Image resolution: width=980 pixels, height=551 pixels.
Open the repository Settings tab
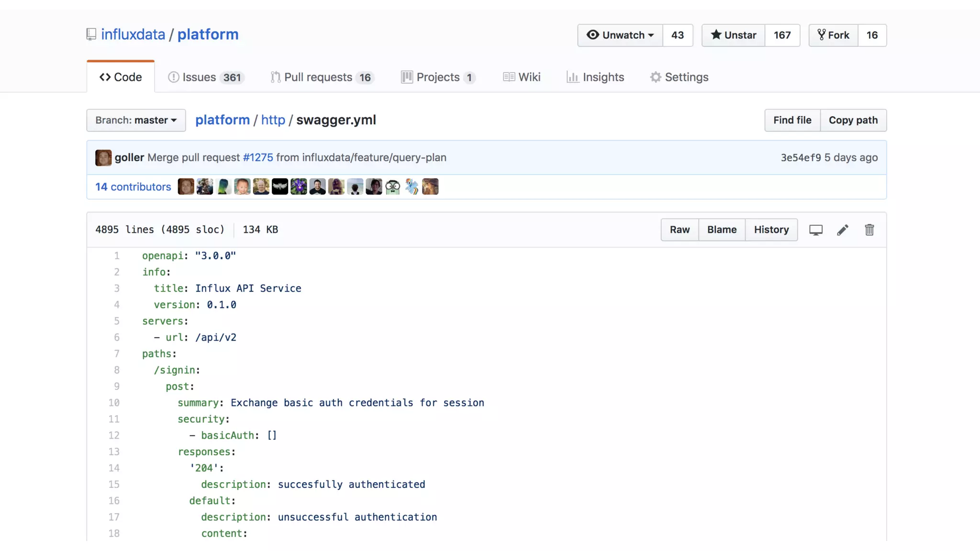(679, 77)
